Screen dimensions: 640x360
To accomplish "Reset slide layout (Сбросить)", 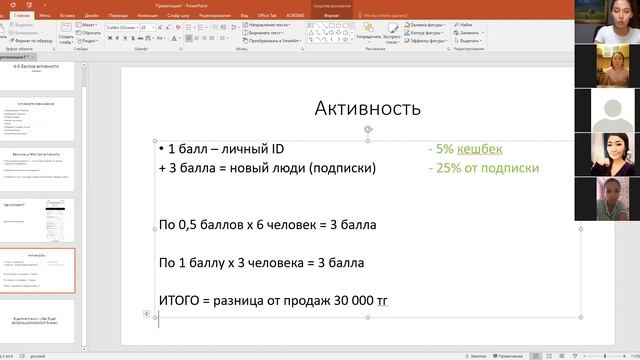I will pos(89,33).
